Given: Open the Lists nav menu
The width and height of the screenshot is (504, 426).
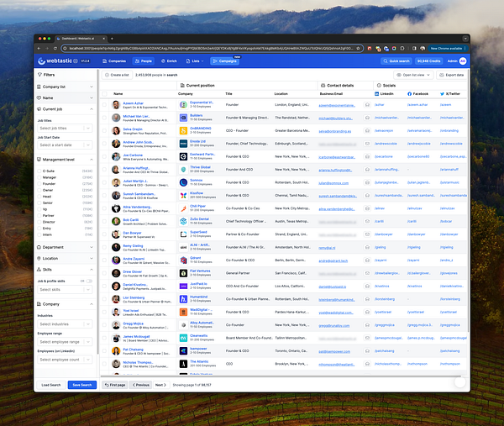Looking at the screenshot, I should [x=195, y=61].
